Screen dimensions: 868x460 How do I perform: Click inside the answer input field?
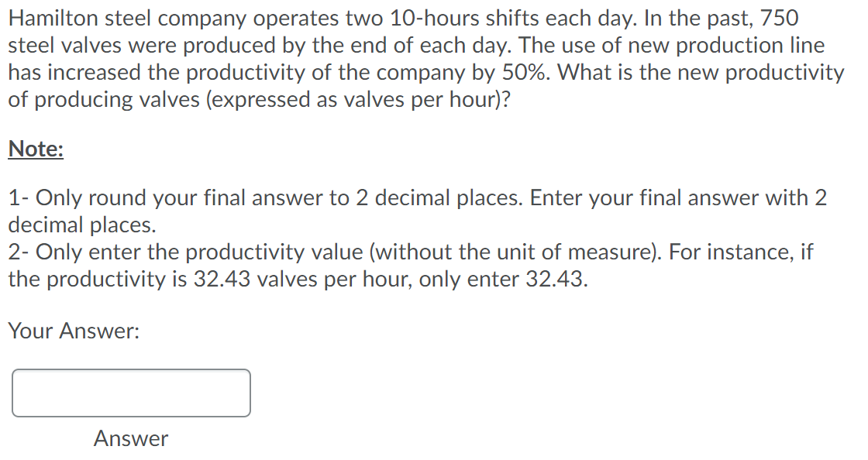click(130, 393)
